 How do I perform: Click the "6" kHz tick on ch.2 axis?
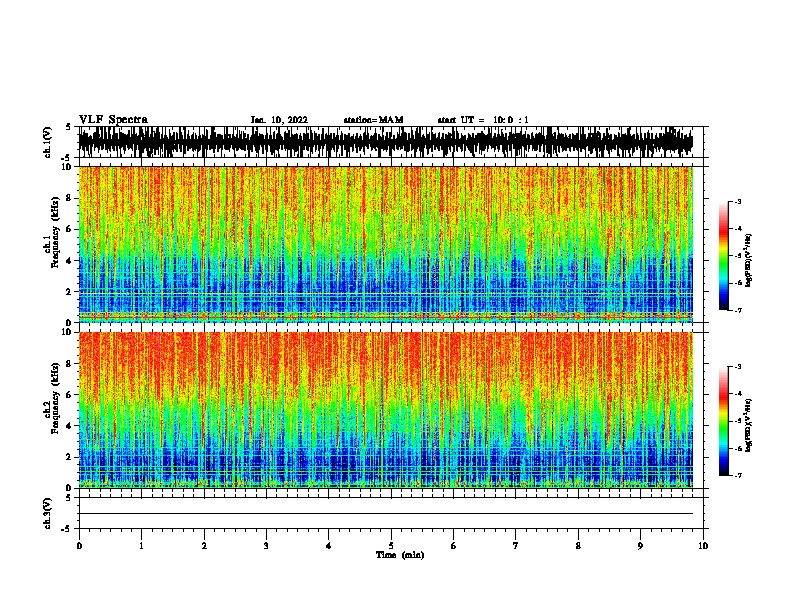(69, 394)
